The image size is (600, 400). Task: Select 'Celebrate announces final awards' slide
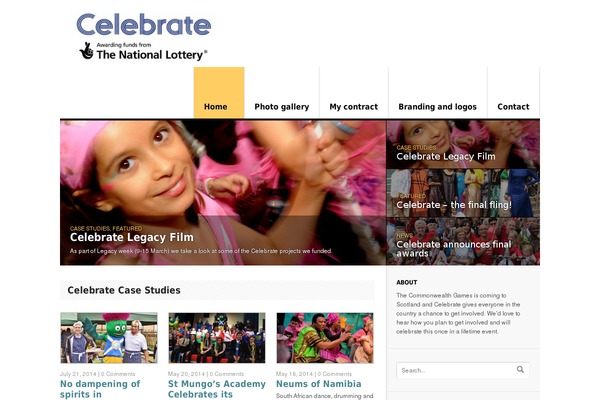(x=463, y=241)
